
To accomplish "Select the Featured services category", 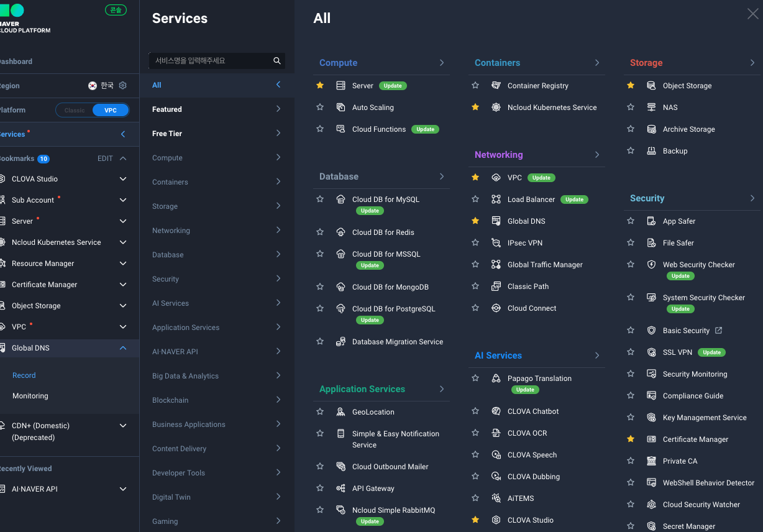I will click(x=217, y=109).
